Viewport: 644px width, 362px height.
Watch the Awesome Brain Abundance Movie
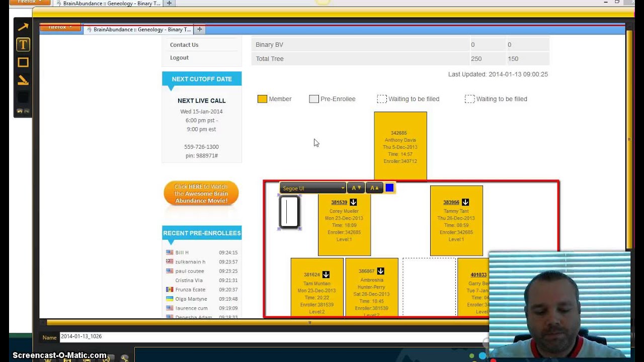(201, 194)
